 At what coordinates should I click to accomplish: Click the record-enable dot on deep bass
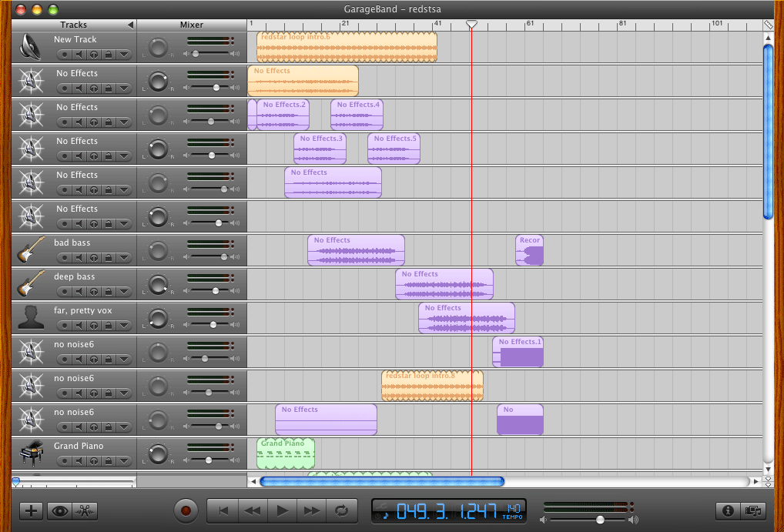click(x=65, y=292)
